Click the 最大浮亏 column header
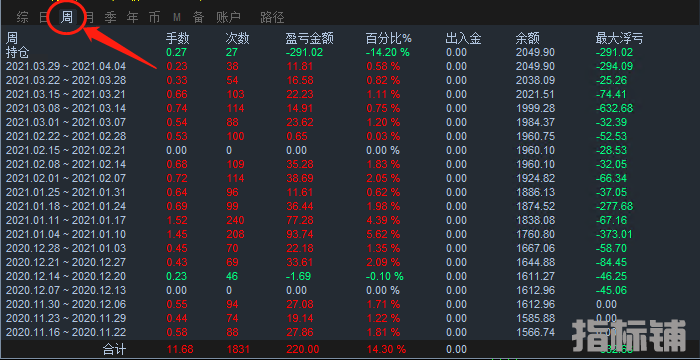 [x=619, y=39]
